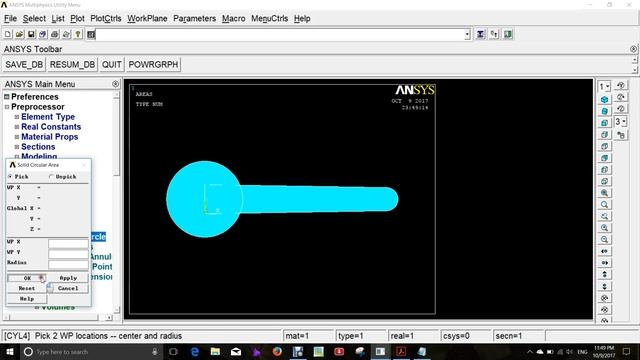This screenshot has width=640, height=360.
Task: Click the QUIT toolbar button
Action: (111, 64)
